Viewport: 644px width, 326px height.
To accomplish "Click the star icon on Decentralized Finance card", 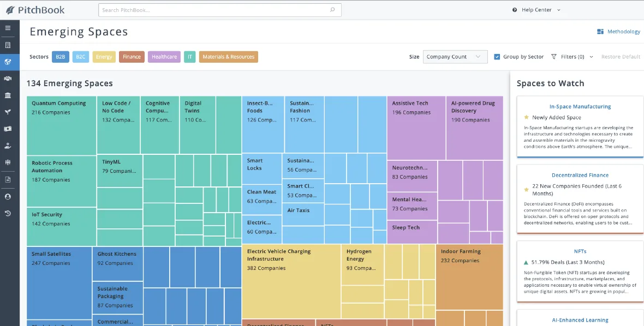I will [x=526, y=190].
